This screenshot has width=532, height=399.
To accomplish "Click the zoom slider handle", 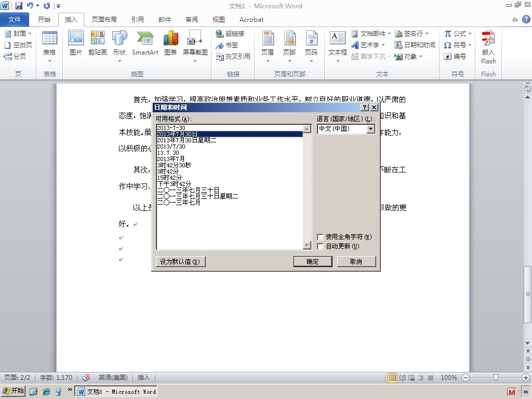I will (x=496, y=377).
